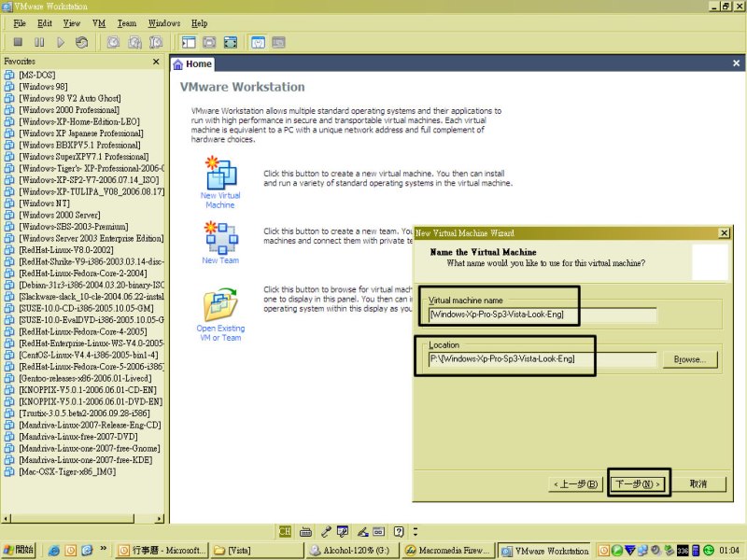Select [RedHat-Linux-V8.0-2002] favorite

[66, 250]
